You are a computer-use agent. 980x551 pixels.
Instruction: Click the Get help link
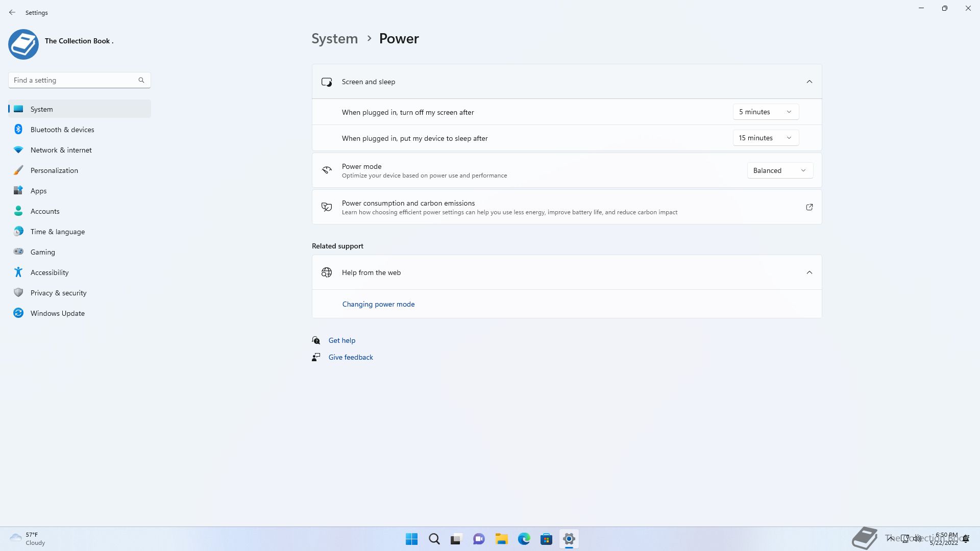pyautogui.click(x=341, y=340)
